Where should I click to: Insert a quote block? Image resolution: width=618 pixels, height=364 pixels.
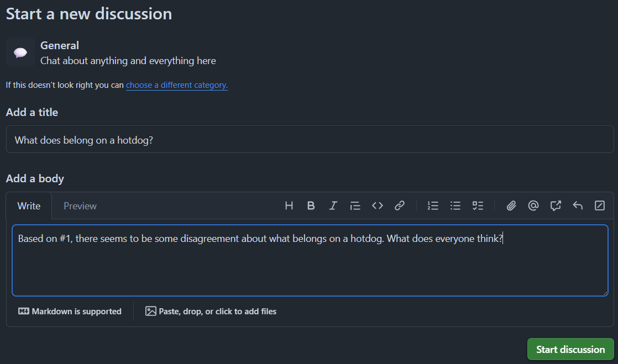click(355, 205)
